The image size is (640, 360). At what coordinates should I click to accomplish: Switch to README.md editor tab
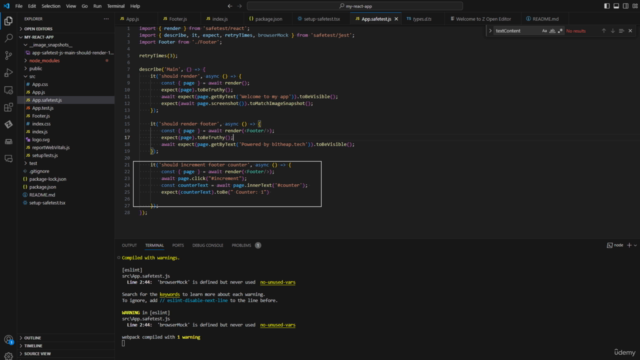[545, 19]
